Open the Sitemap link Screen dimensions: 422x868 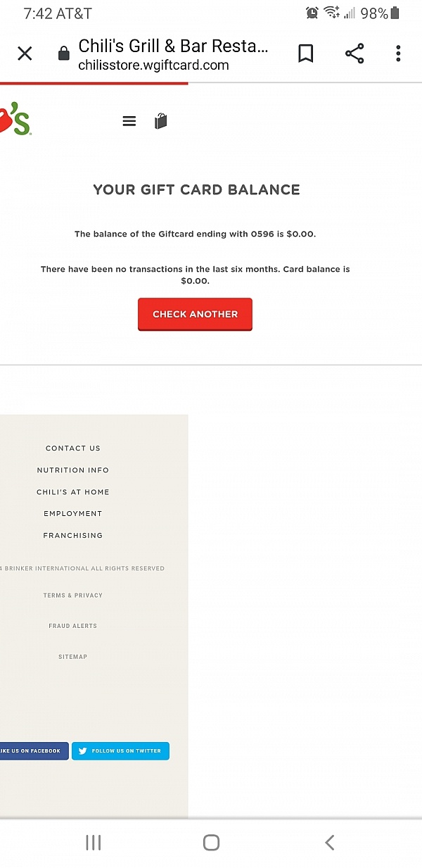[73, 657]
